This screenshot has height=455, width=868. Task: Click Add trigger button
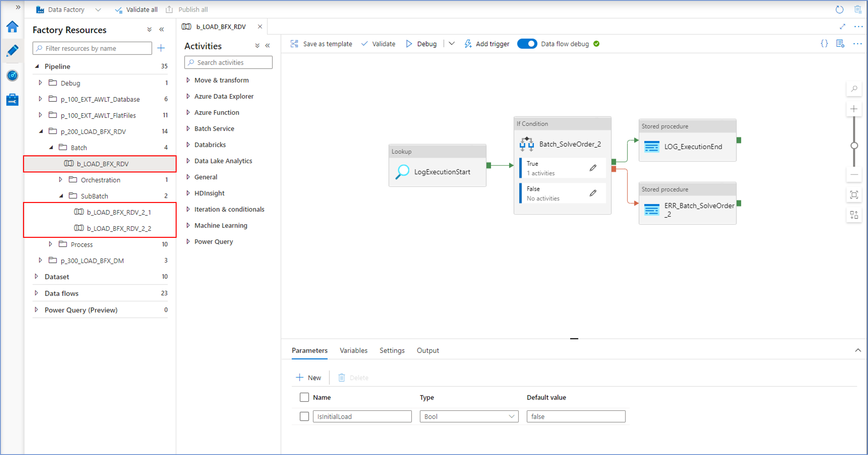(487, 44)
